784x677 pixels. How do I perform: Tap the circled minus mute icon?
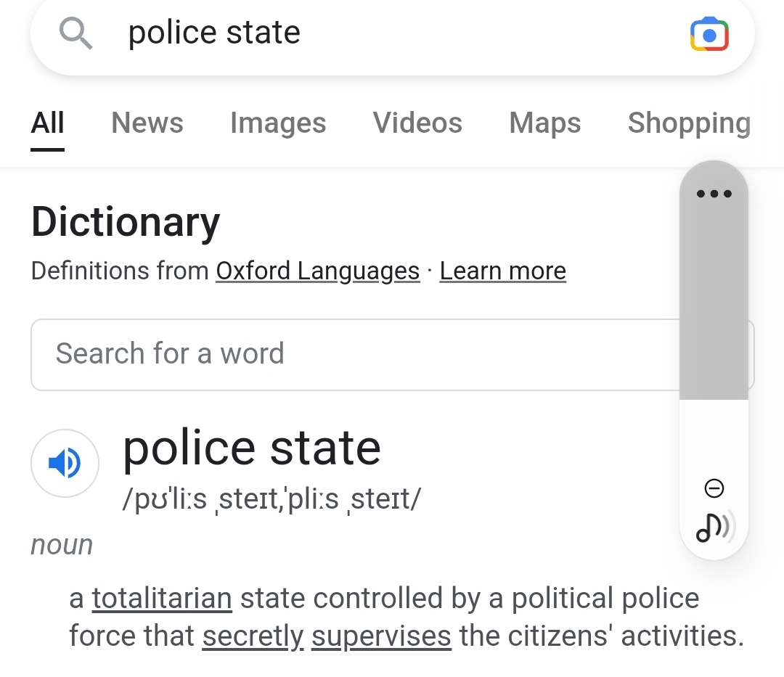pos(714,488)
